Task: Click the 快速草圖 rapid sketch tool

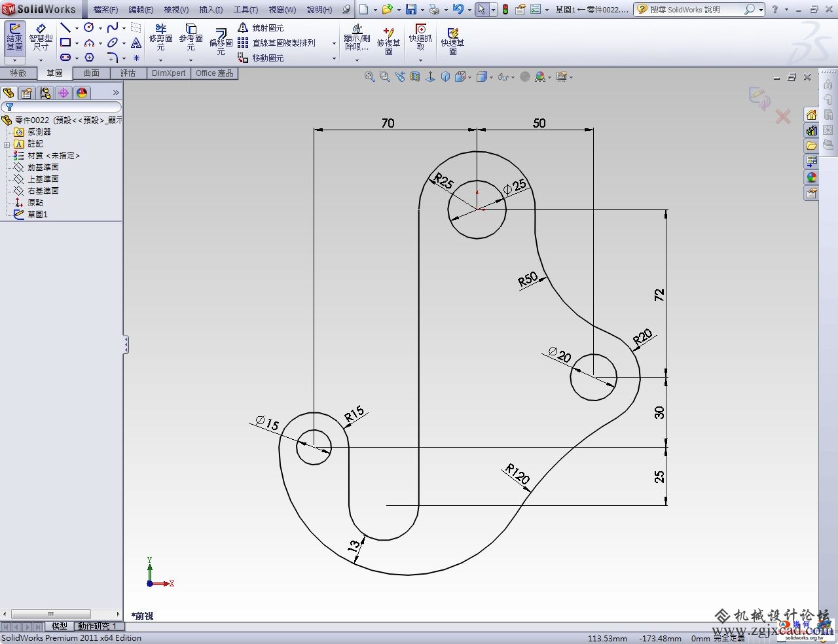Action: coord(452,41)
